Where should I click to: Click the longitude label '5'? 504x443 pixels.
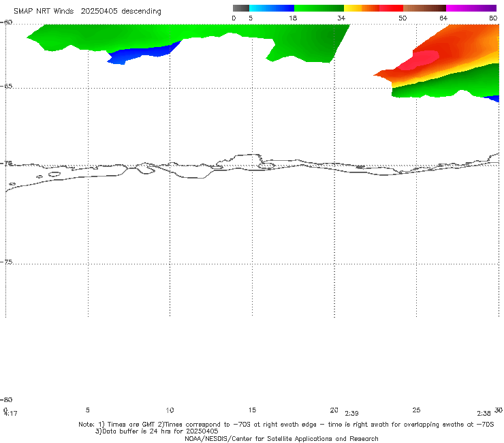pos(87,410)
